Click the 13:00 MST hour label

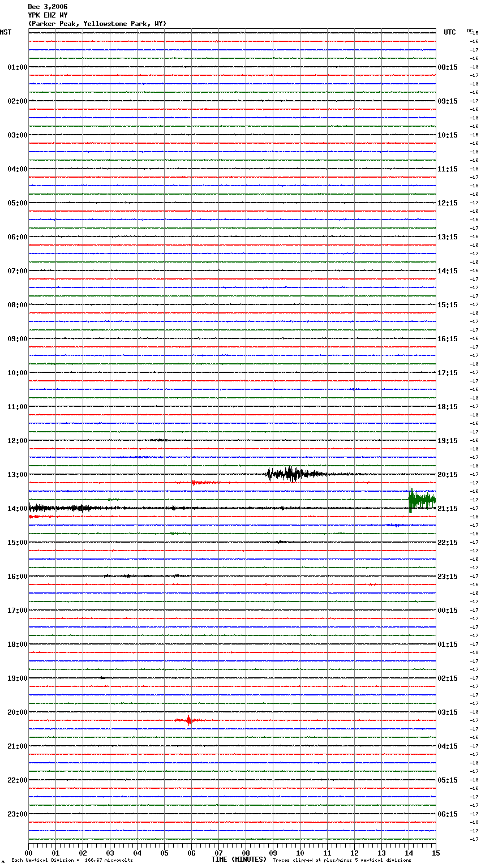tap(17, 475)
